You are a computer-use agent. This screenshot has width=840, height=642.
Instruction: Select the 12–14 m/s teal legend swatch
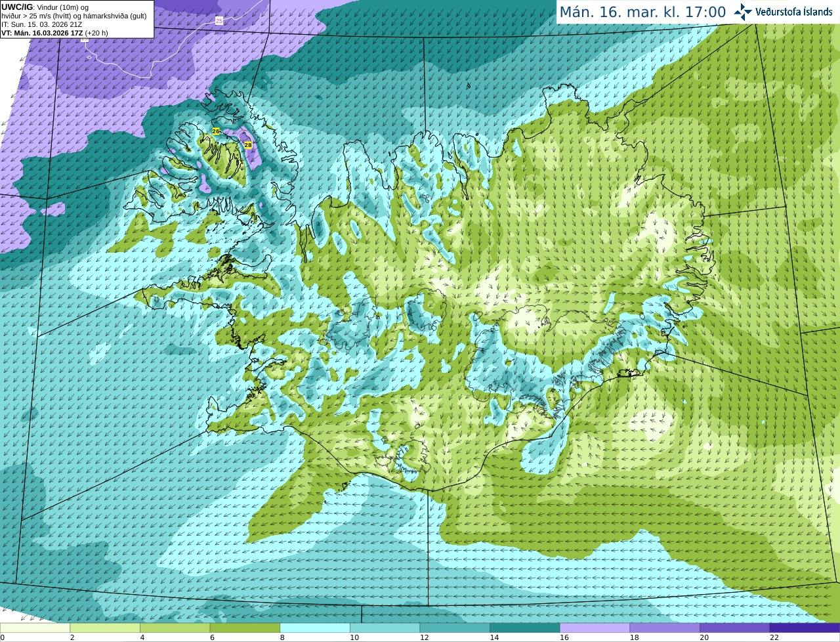[x=455, y=628]
